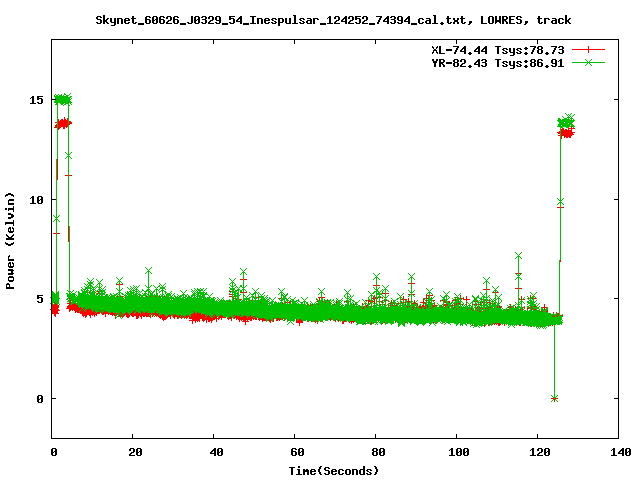This screenshot has width=640, height=480.
Task: Click the y-axis tick label 10
Action: 36,200
